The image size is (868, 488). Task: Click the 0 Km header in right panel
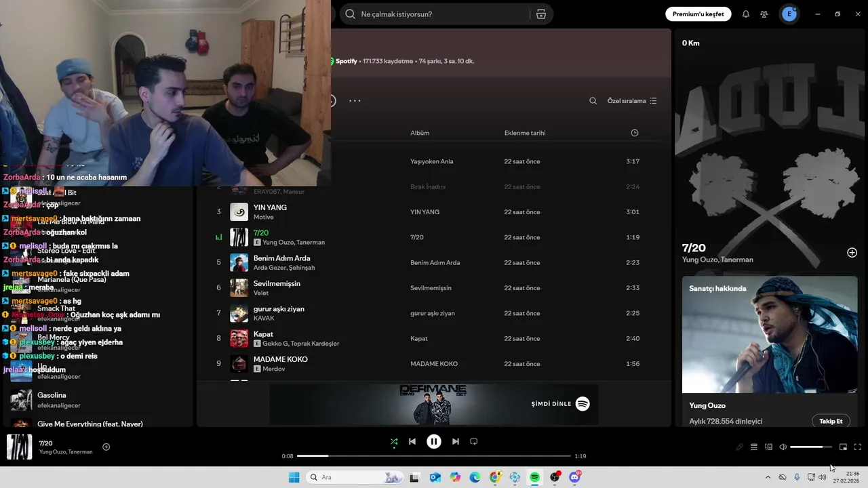691,43
